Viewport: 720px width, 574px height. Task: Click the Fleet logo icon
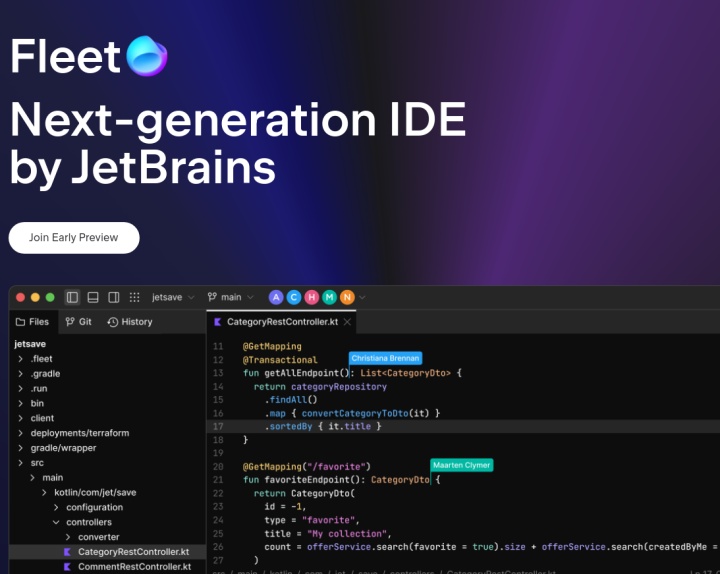146,56
